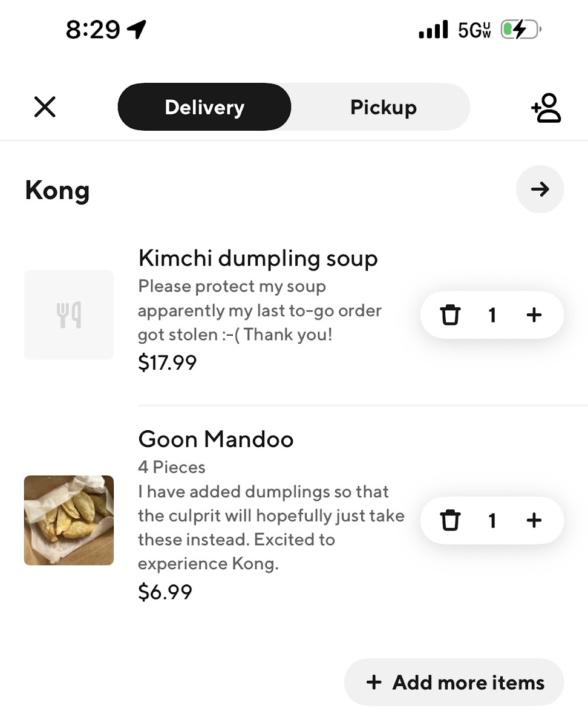Remove Goon Mandoo using trash icon
588x726 pixels.
[x=449, y=520]
